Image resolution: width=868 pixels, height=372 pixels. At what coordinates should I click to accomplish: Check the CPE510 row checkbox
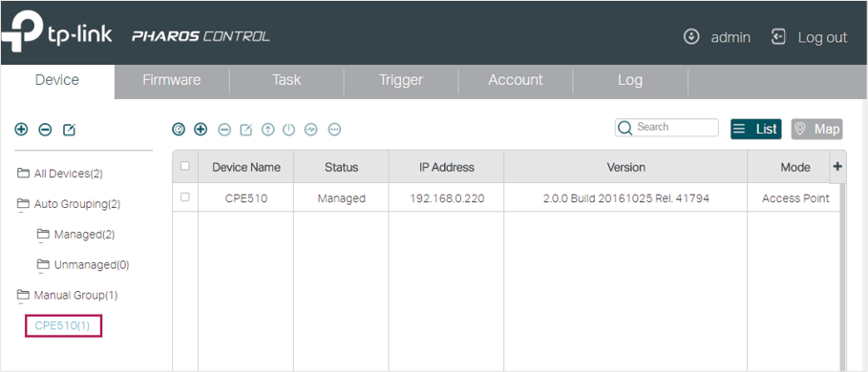pos(185,196)
